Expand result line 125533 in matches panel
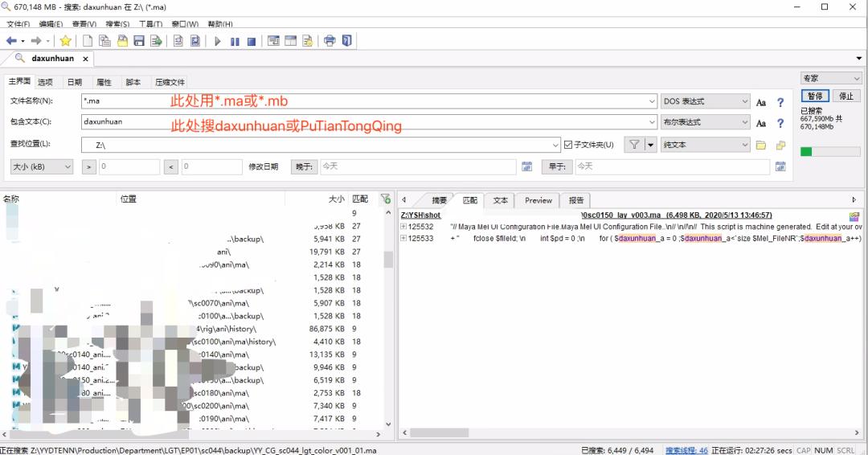This screenshot has height=455, width=868. [403, 239]
